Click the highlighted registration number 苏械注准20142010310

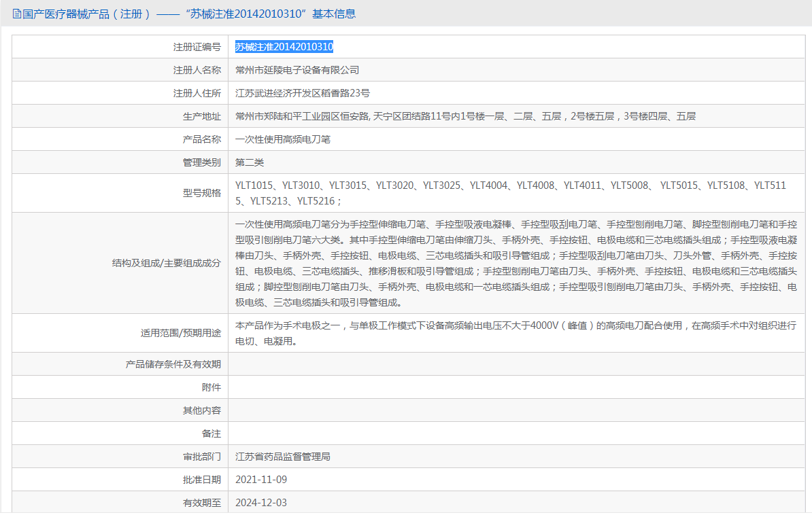pos(284,47)
